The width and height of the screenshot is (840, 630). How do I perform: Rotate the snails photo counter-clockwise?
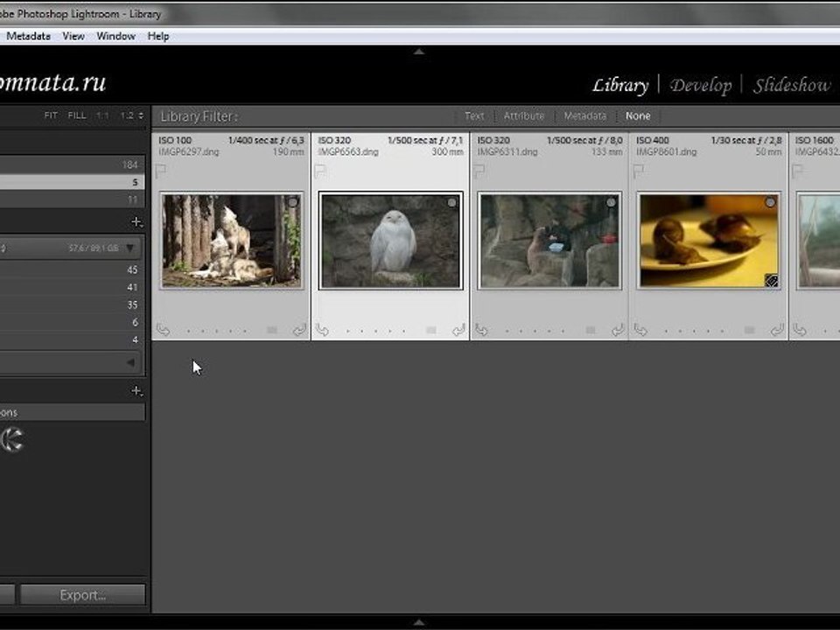(x=640, y=330)
